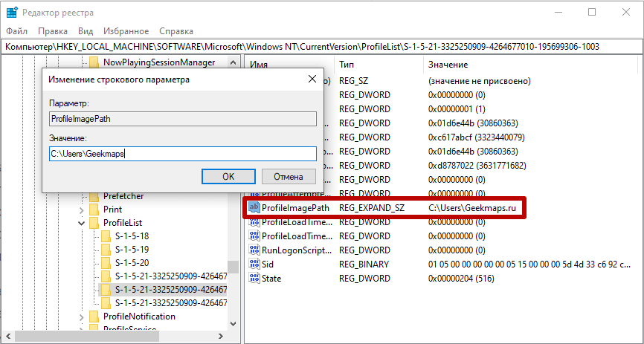Open the Избранное menu
644x344 pixels.
coord(127,31)
